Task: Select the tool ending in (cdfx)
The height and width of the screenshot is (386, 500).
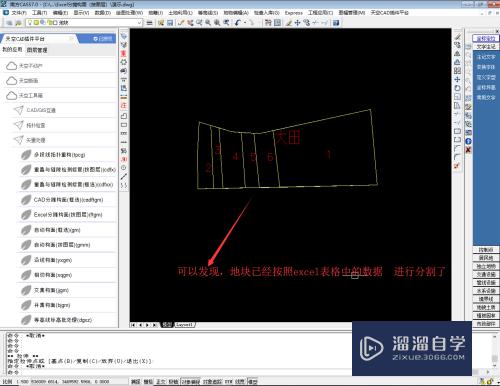Action: click(x=67, y=170)
